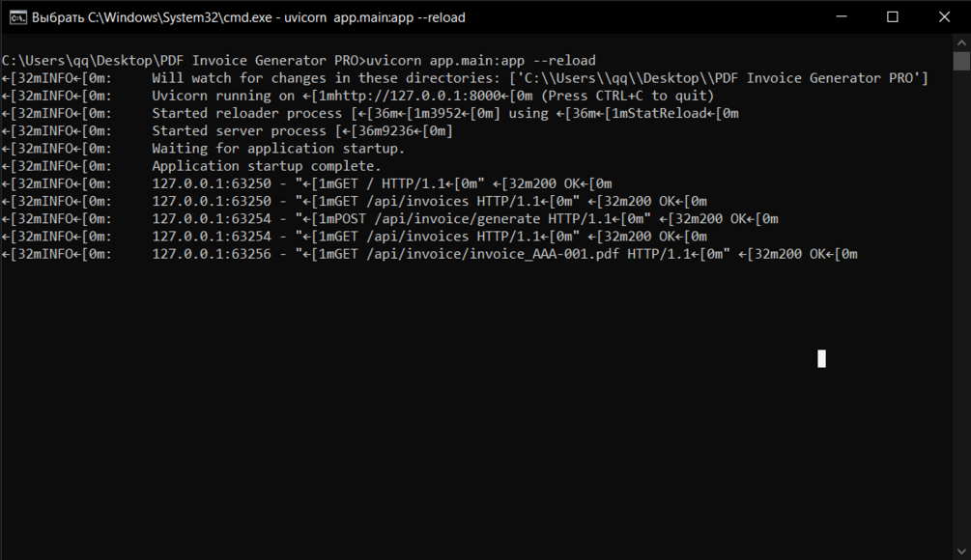
Task: Minimize the command prompt window
Action: pos(841,16)
